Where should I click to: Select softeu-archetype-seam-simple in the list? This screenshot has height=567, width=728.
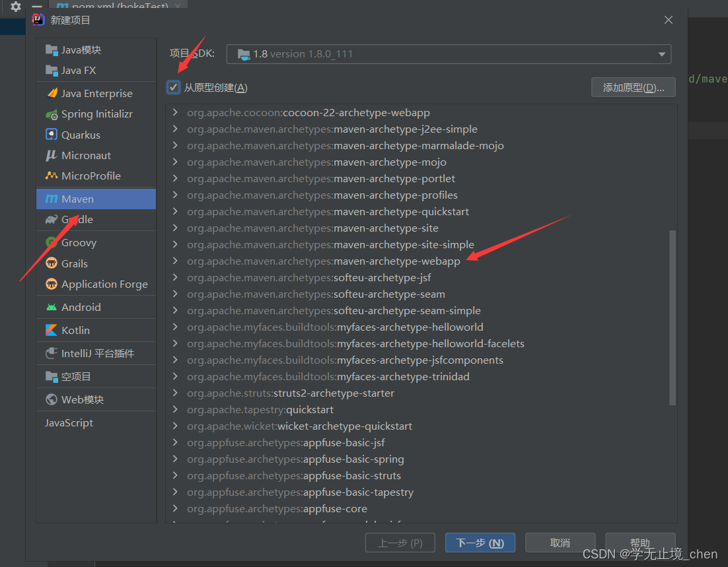334,310
